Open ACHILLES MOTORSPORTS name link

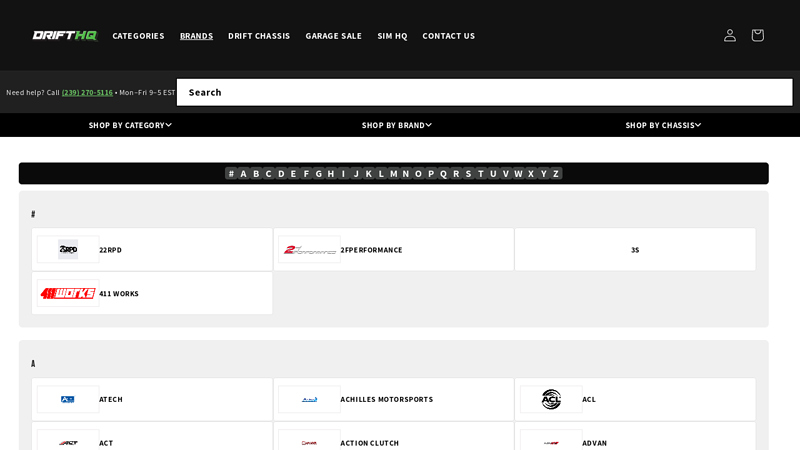tap(387, 399)
